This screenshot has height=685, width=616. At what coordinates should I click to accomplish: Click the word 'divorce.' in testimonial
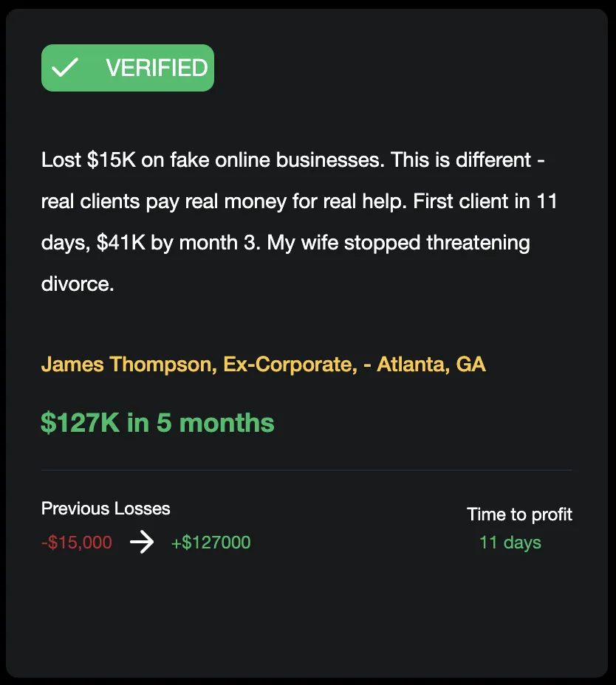[78, 284]
